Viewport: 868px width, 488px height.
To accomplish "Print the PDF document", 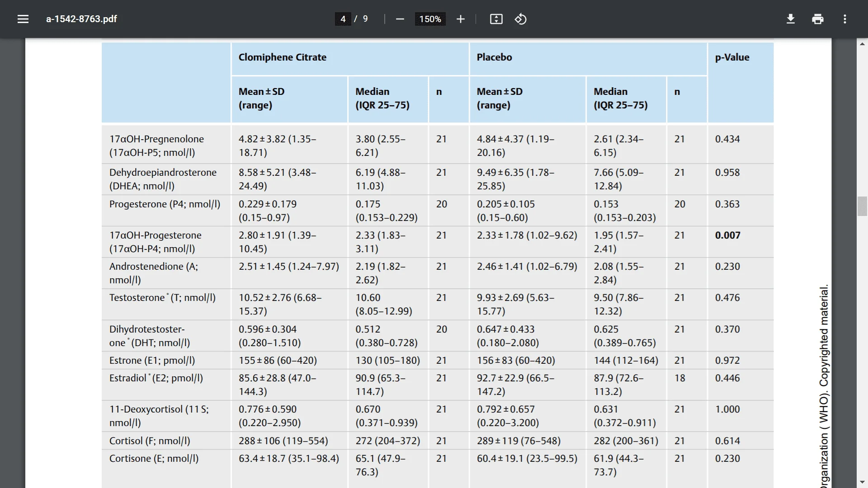I will coord(817,19).
